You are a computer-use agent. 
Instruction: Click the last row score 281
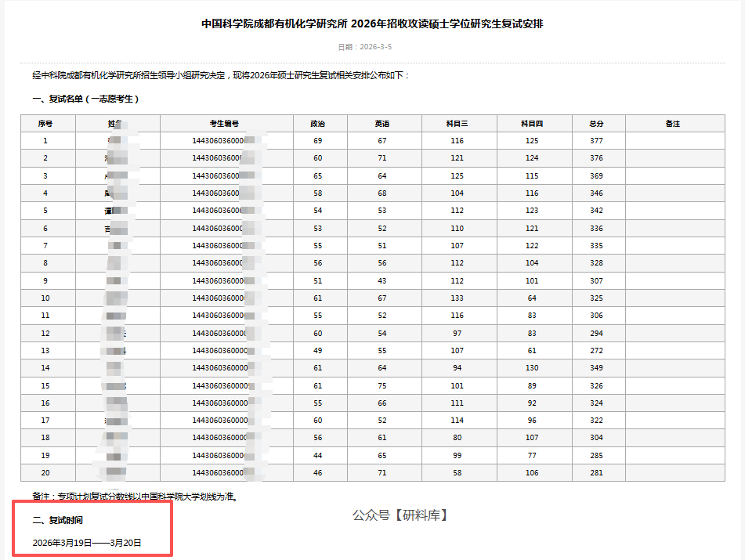pyautogui.click(x=598, y=473)
